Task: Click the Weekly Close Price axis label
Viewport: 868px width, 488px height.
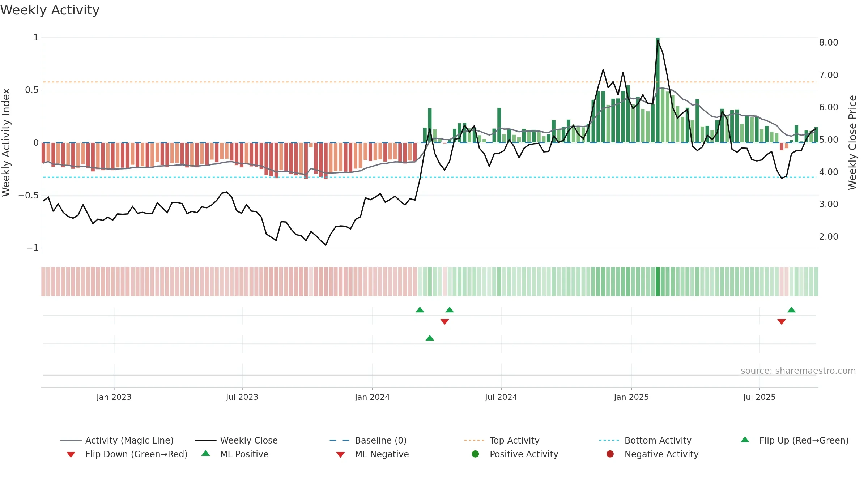Action: [x=852, y=142]
